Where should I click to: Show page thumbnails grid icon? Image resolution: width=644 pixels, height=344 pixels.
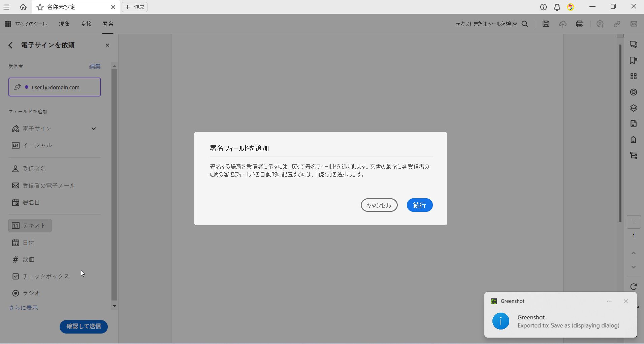634,76
